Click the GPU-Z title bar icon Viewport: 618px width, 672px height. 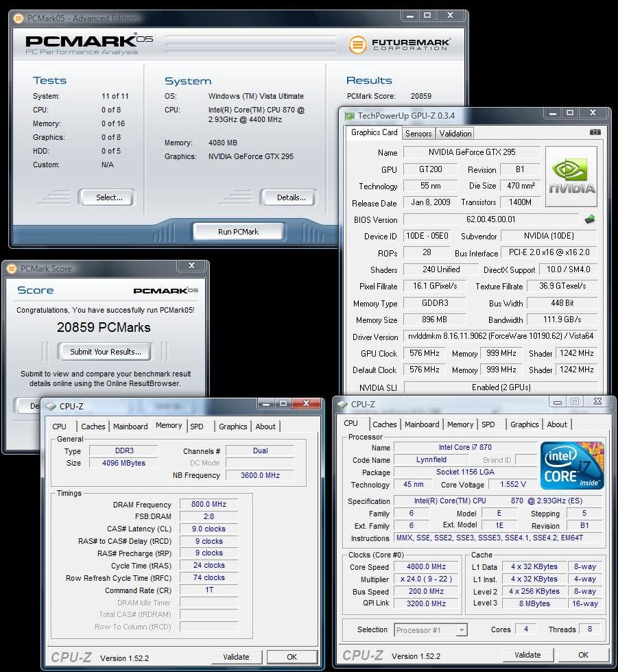pyautogui.click(x=350, y=116)
